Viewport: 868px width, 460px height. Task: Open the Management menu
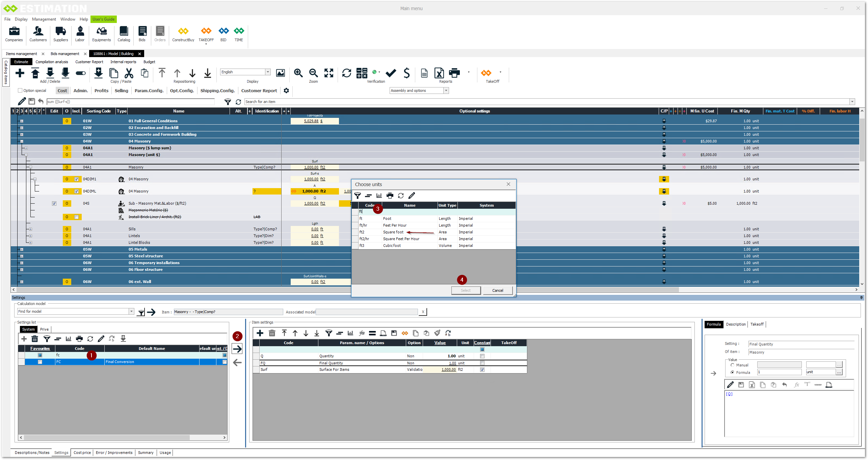point(44,19)
